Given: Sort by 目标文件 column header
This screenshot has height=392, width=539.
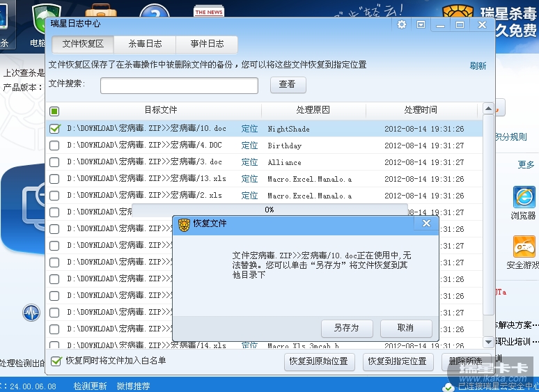Looking at the screenshot, I should (x=161, y=110).
